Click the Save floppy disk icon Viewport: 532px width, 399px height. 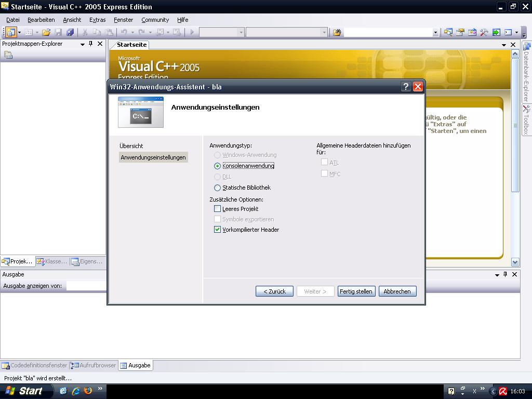coord(58,32)
